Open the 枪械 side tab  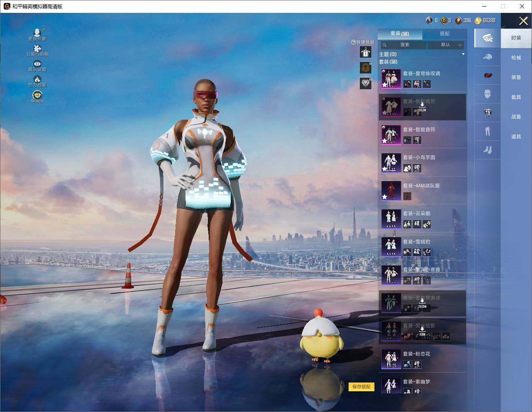516,58
